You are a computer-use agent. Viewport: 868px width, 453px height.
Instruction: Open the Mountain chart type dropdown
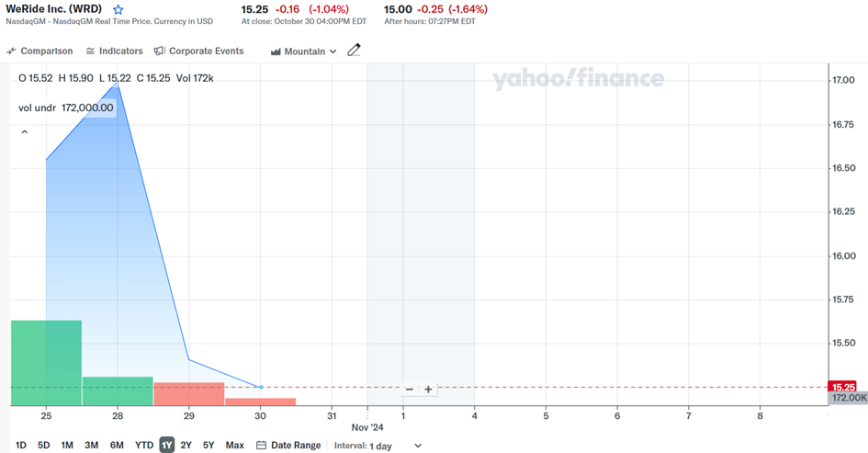tap(304, 51)
